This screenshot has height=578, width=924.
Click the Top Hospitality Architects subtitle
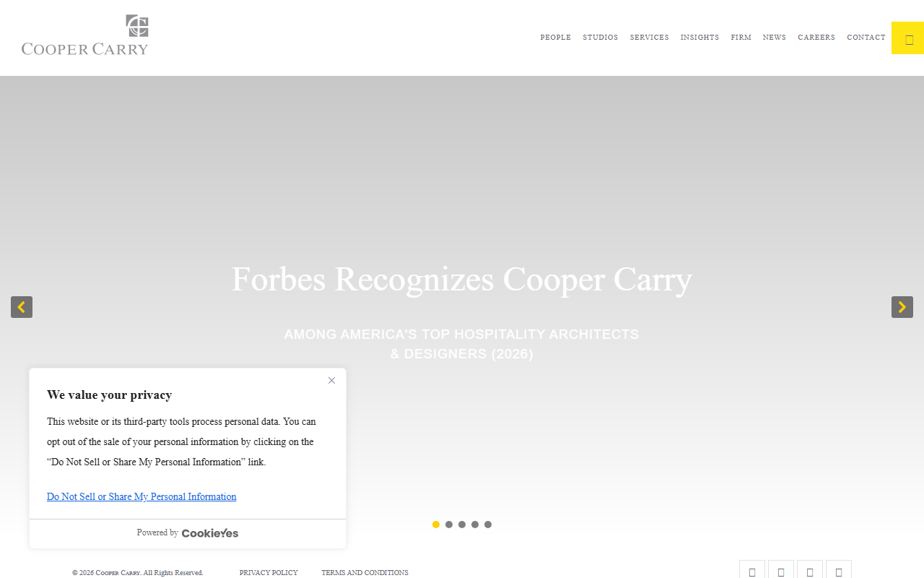click(x=462, y=344)
